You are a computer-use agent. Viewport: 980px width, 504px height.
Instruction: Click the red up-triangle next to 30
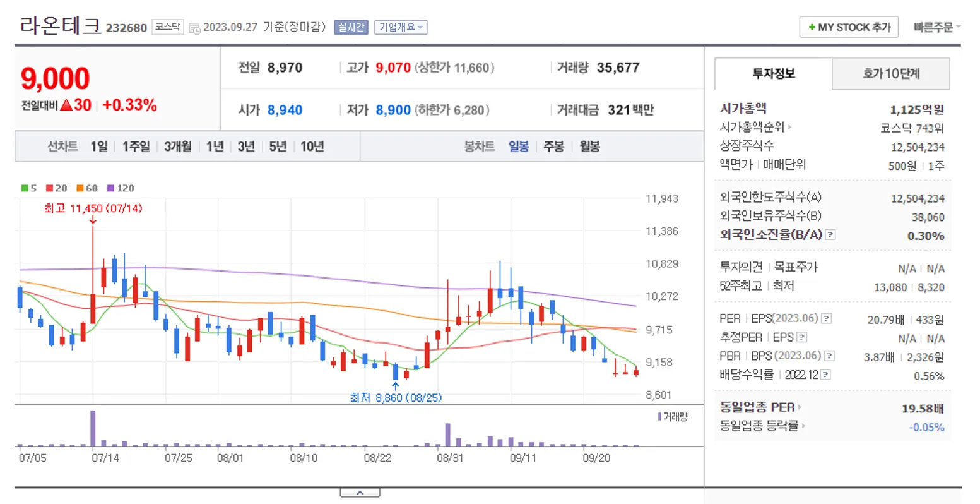[x=66, y=105]
